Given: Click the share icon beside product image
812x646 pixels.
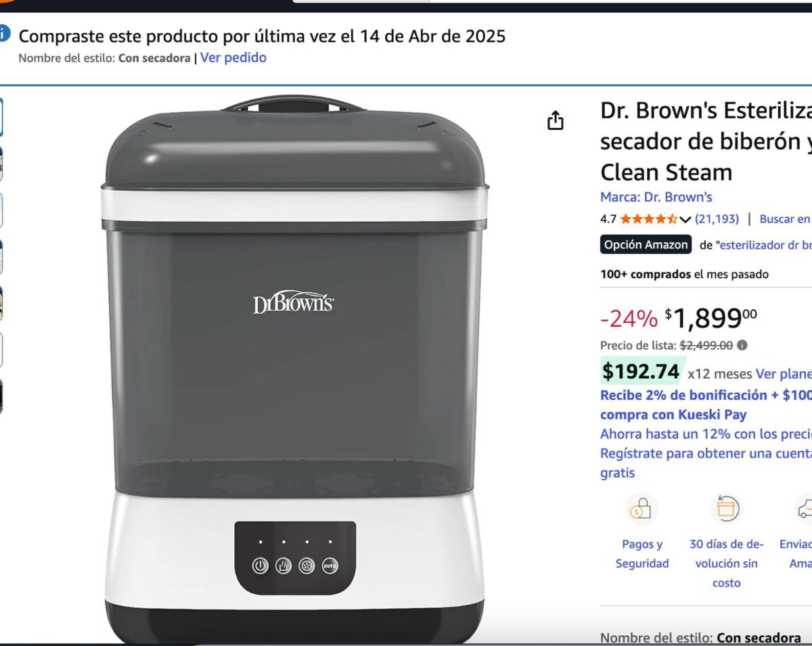Looking at the screenshot, I should (x=555, y=120).
